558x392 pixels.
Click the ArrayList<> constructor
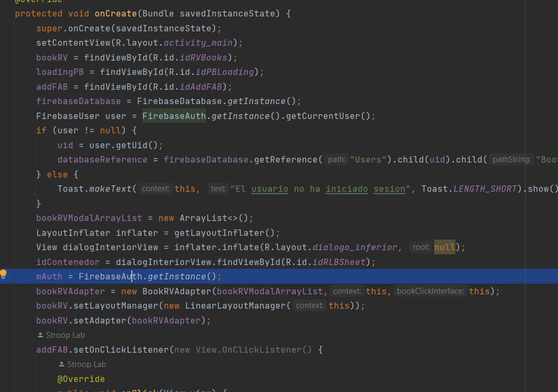(x=208, y=218)
